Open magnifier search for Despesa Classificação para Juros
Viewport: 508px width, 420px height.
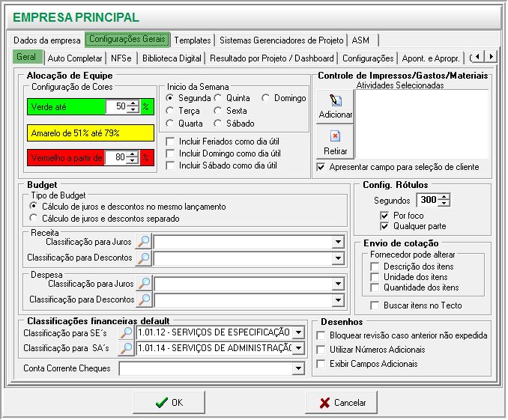tap(145, 283)
